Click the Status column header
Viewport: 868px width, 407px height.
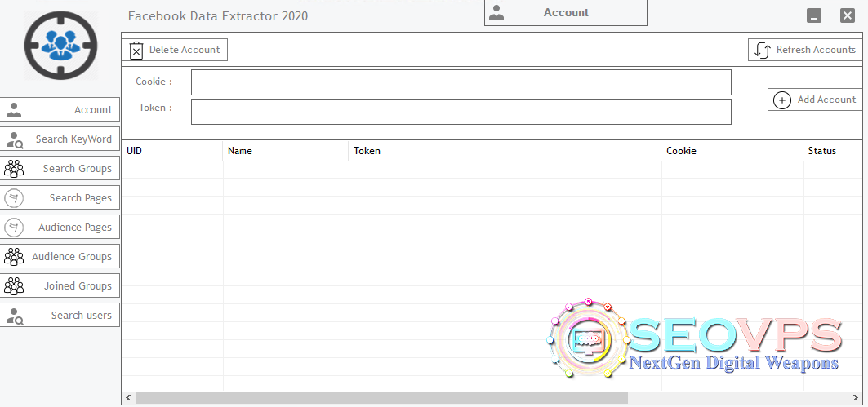[x=833, y=150]
